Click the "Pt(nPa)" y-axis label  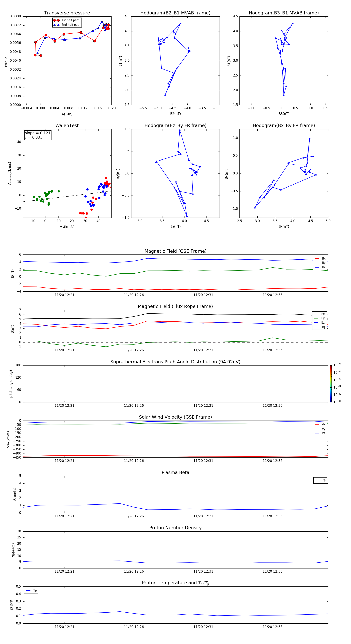coord(6,61)
